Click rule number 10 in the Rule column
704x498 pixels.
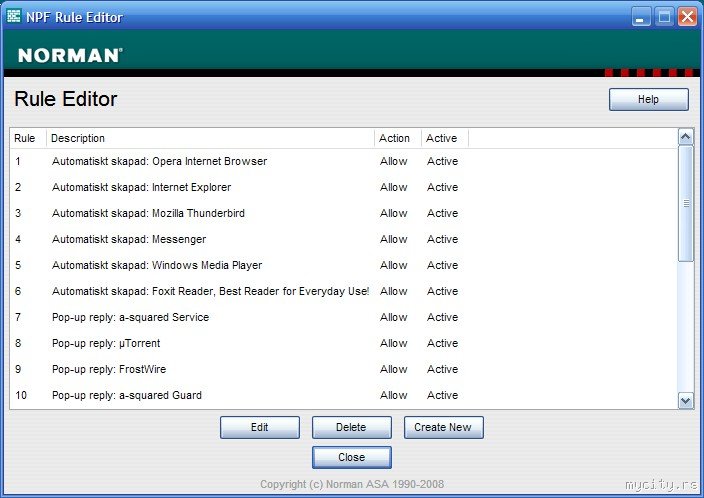(x=21, y=396)
